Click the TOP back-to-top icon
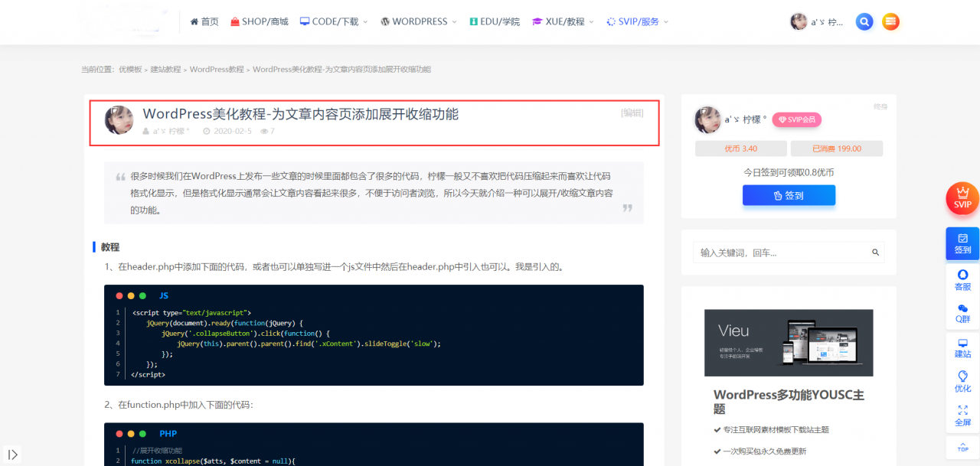This screenshot has width=980, height=466. click(x=962, y=447)
